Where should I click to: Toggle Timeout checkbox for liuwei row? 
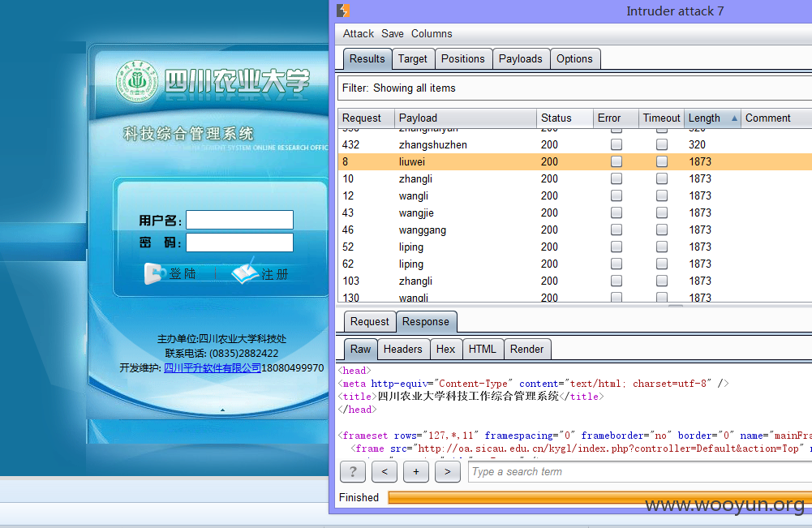(x=662, y=161)
